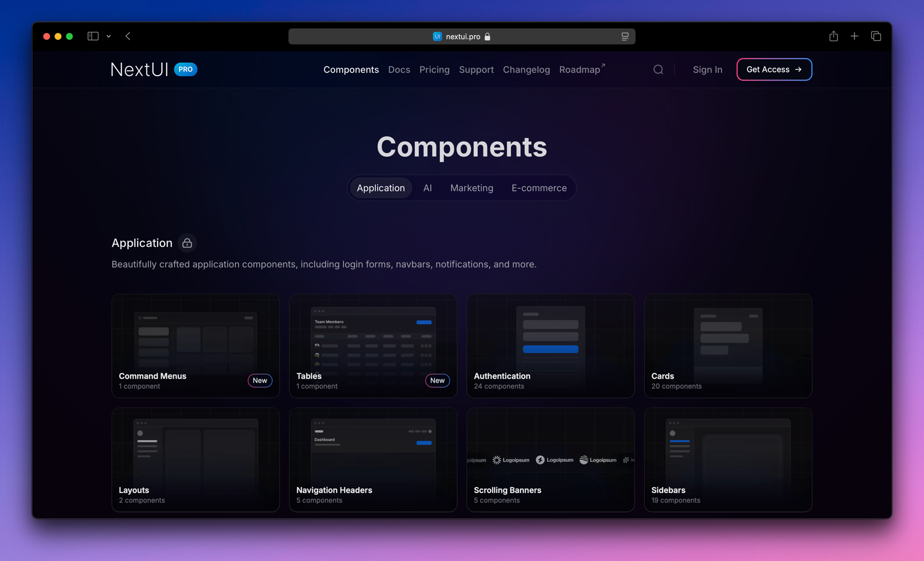This screenshot has height=561, width=924.
Task: Open Support in the top navigation
Action: pyautogui.click(x=476, y=70)
